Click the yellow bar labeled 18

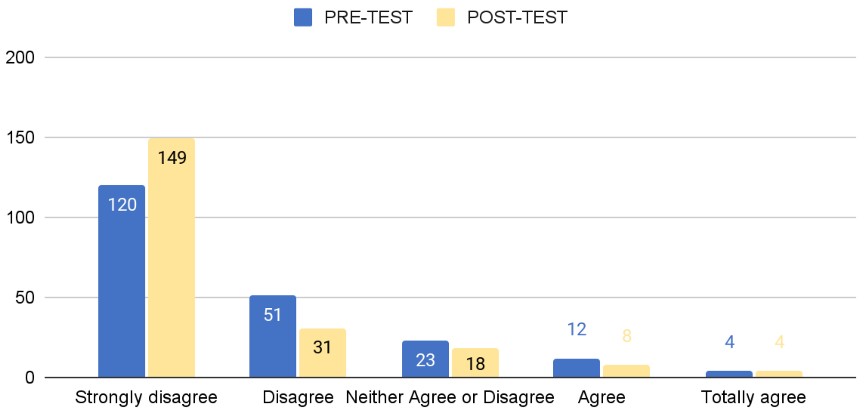[475, 363]
